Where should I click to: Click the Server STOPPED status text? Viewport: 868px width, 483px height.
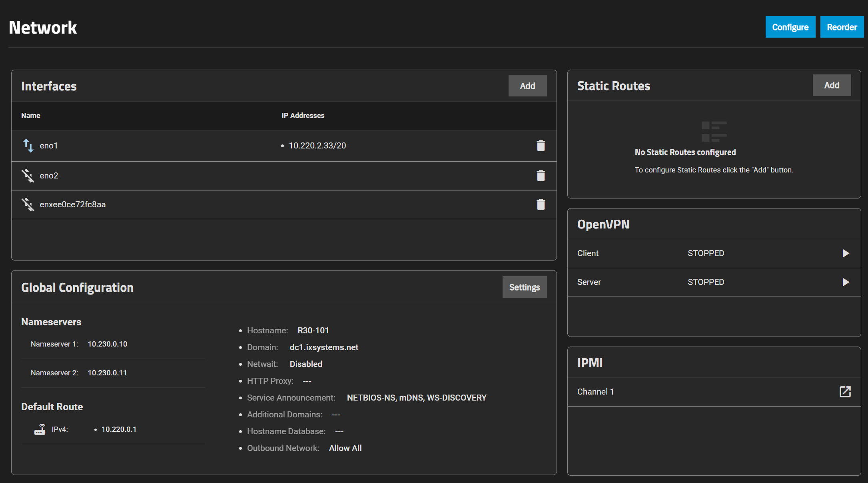tap(706, 282)
